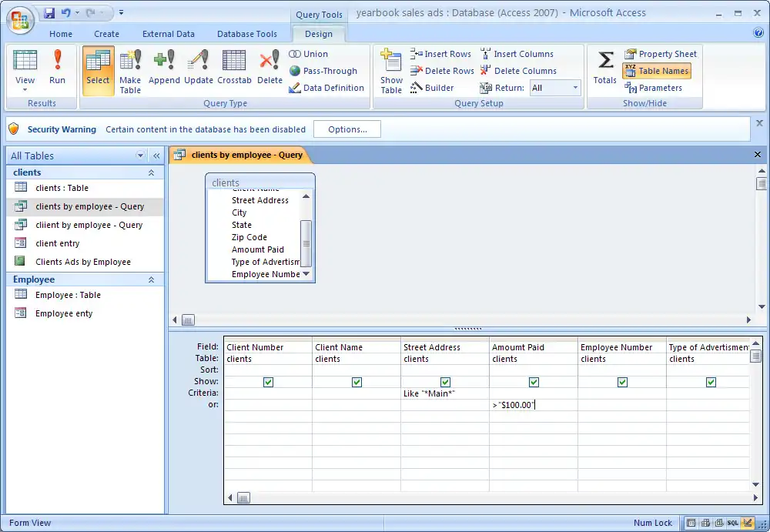This screenshot has height=532, width=770.
Task: Collapse the clients group in navigation pane
Action: (151, 173)
